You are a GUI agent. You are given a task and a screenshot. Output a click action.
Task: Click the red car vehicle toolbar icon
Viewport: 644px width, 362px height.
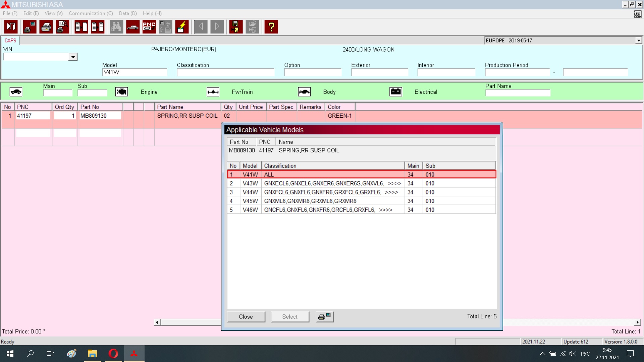(x=133, y=27)
